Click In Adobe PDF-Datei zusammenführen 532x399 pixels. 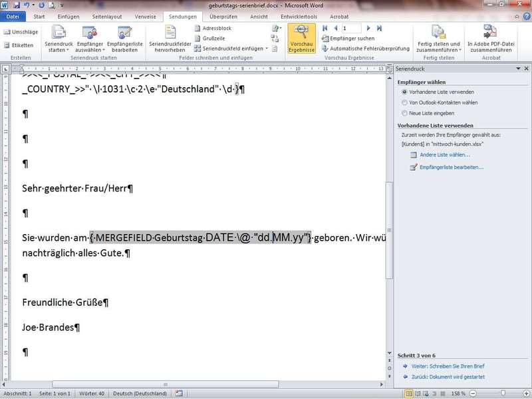[491, 39]
